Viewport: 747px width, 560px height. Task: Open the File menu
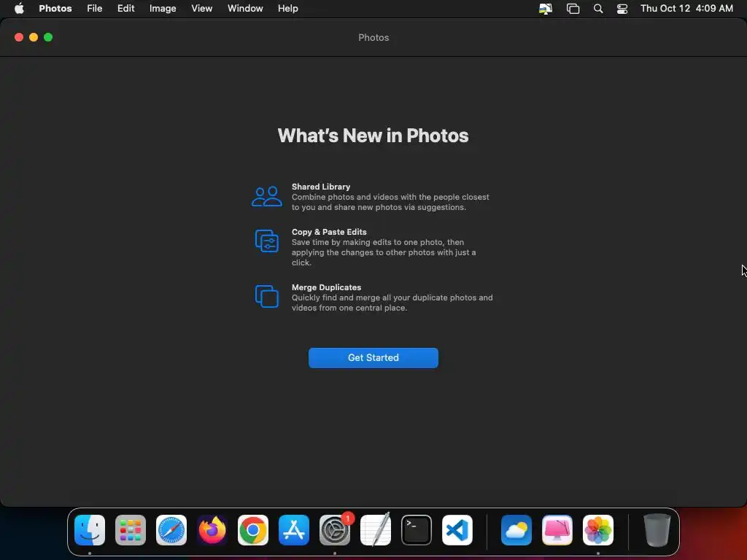coord(94,9)
